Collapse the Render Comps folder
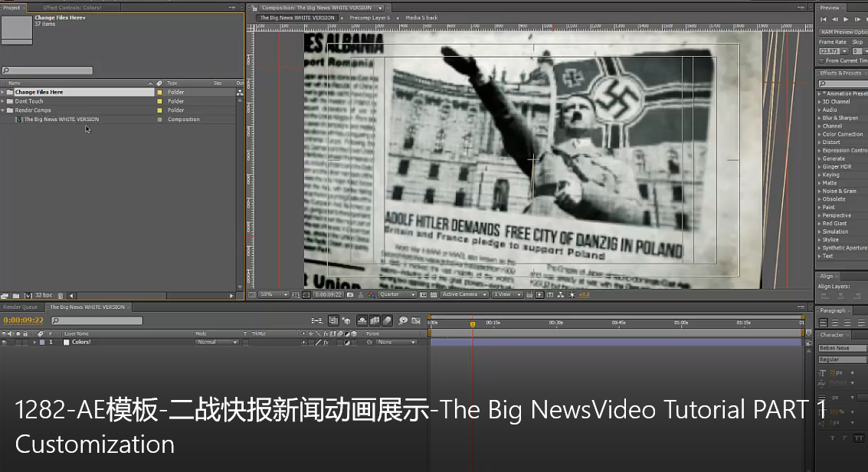The image size is (868, 472). [3, 110]
